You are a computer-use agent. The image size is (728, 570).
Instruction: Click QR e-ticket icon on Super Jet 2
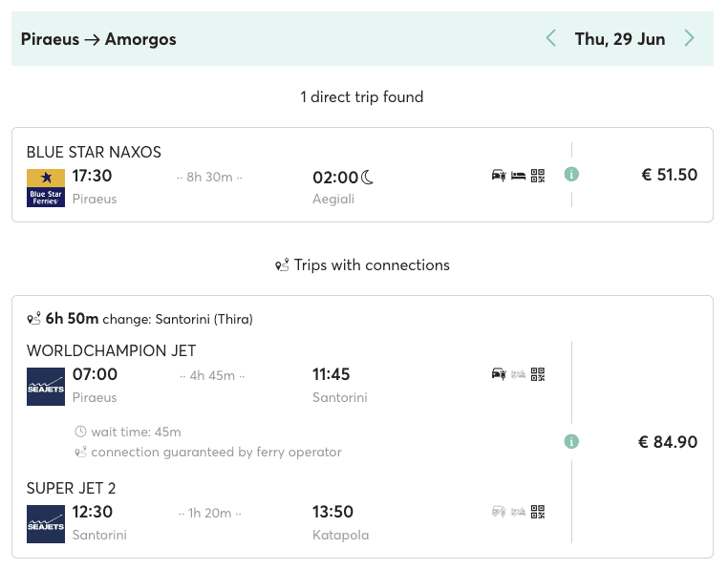(538, 512)
